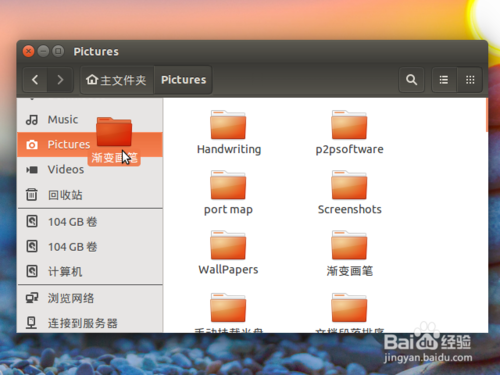Screen dimensions: 500x375
Task: Click the Pictures breadcrumb in the path bar
Action: point(183,80)
